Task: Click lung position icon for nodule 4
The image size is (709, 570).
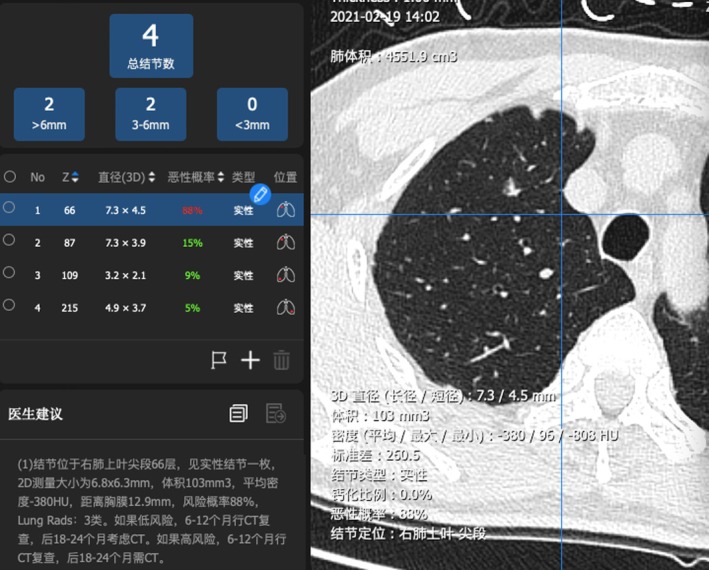Action: click(x=286, y=307)
